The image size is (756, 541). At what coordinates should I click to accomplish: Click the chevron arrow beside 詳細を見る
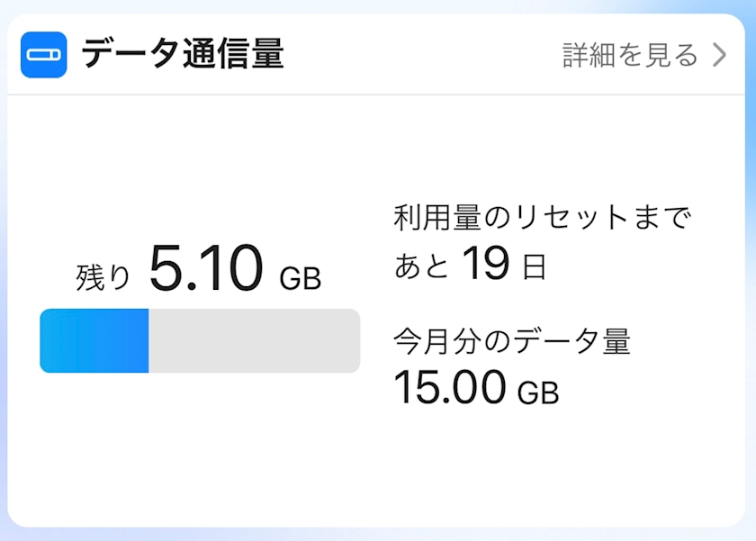pyautogui.click(x=720, y=55)
